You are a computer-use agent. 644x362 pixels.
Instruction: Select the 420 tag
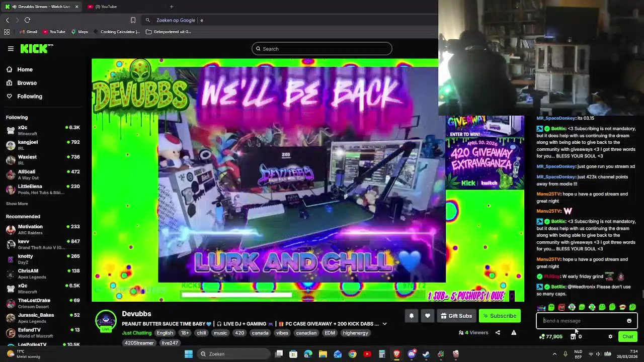(x=239, y=333)
